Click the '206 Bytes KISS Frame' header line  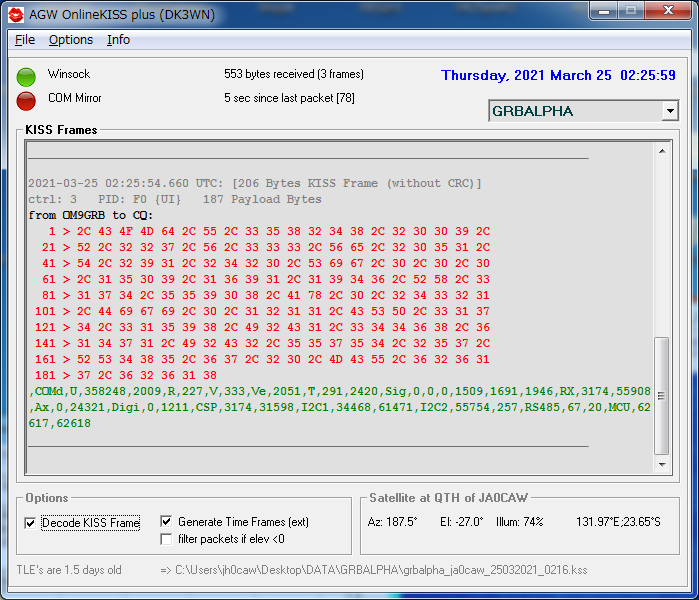pos(255,183)
